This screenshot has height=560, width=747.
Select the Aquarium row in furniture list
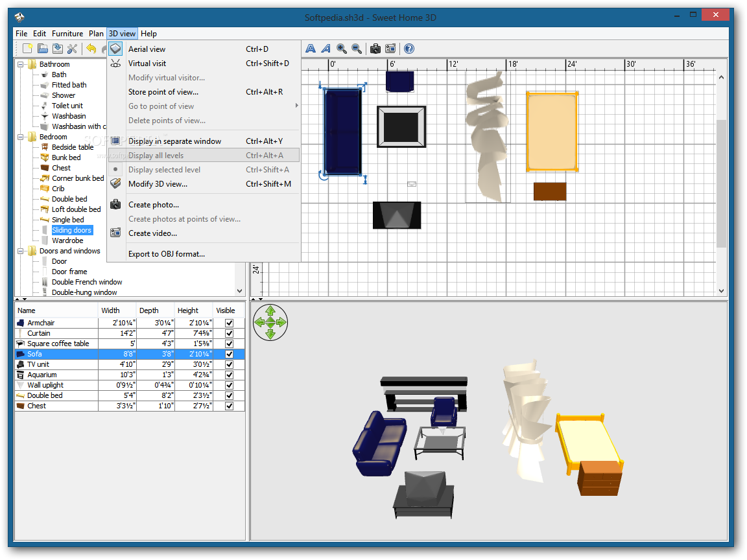[x=130, y=375]
